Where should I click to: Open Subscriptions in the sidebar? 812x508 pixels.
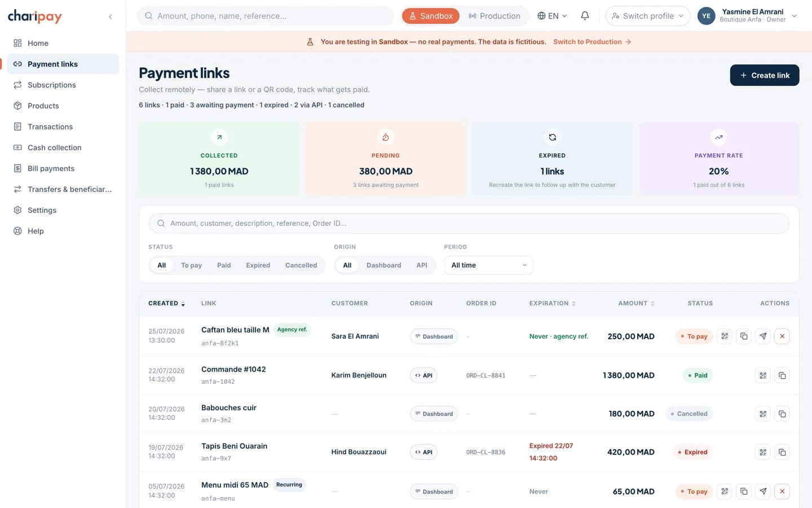tap(63, 85)
